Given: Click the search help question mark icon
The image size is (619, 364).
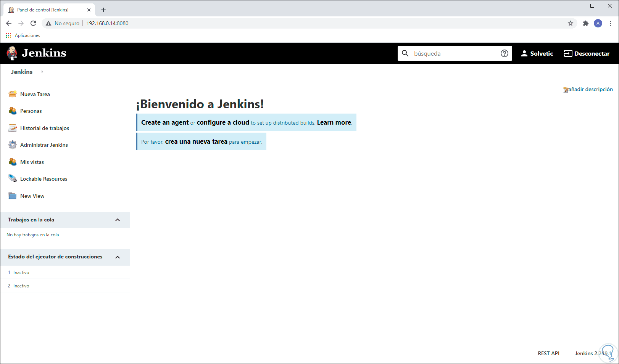Looking at the screenshot, I should (x=505, y=53).
